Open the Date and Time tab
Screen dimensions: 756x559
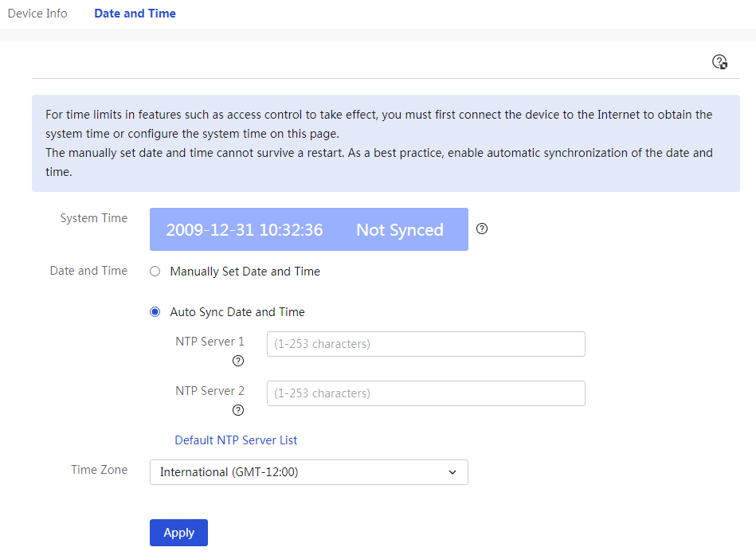(135, 14)
